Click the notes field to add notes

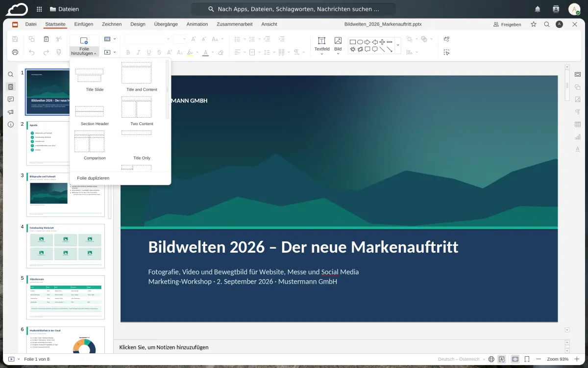339,347
